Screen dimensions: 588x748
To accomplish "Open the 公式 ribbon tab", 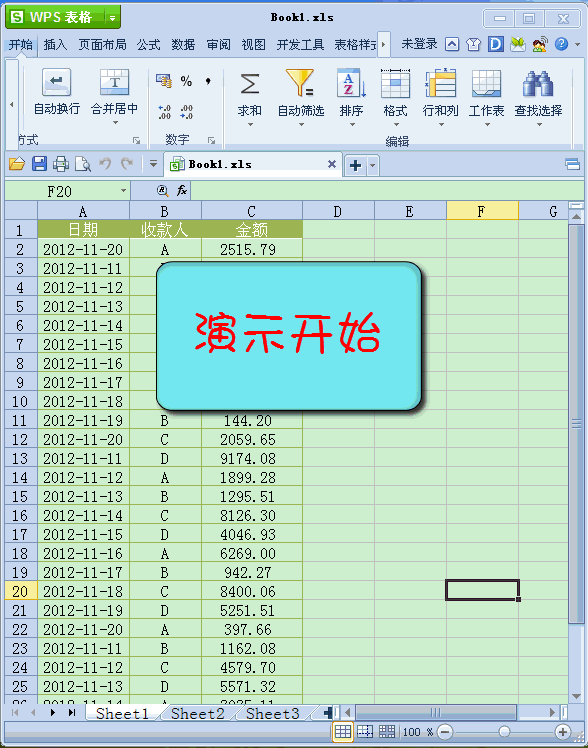I will coord(148,45).
